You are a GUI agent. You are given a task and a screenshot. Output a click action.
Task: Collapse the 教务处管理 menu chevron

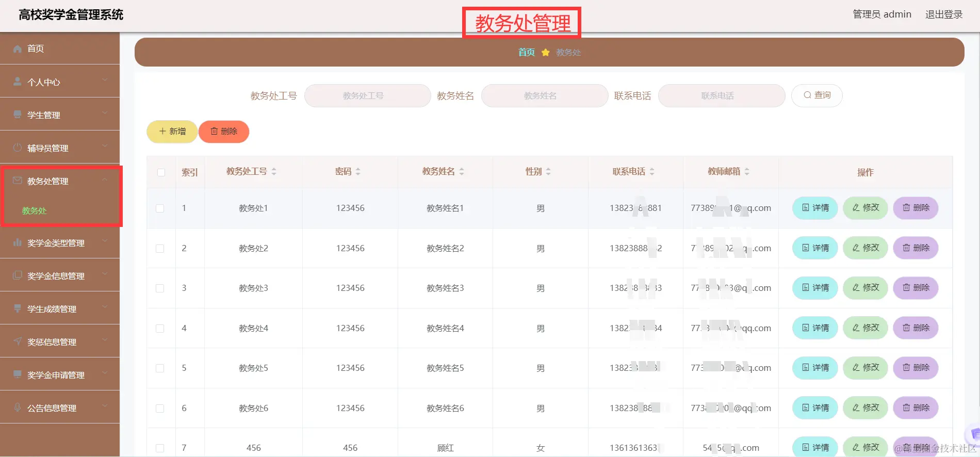105,179
